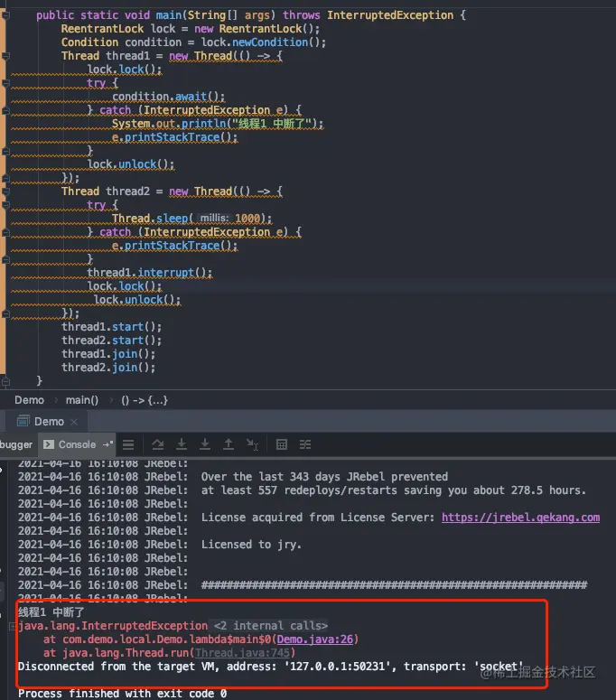Click the 'thread1.start();' line
Image resolution: width=616 pixels, height=700 pixels.
[x=112, y=327]
